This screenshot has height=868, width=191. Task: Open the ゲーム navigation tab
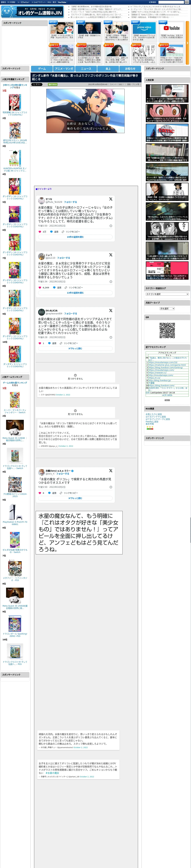click(42, 68)
